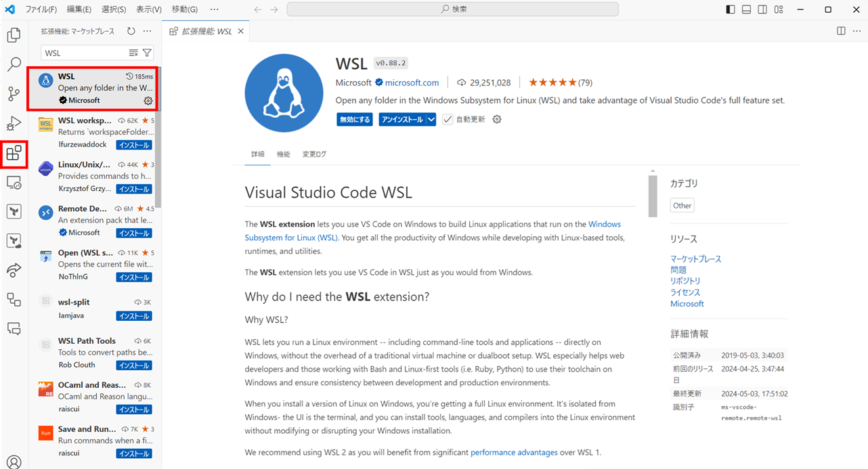868x469 pixels.
Task: Open extensions view more actions menu
Action: 147,31
